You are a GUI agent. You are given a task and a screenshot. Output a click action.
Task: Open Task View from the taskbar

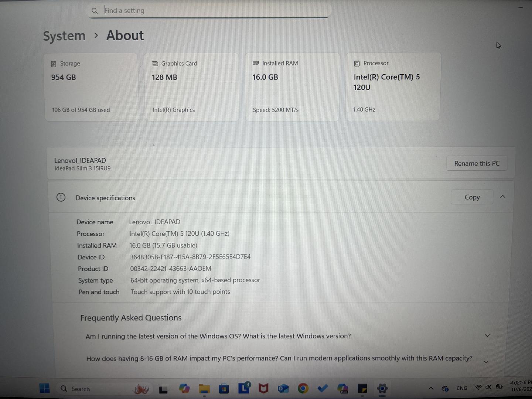tap(163, 389)
